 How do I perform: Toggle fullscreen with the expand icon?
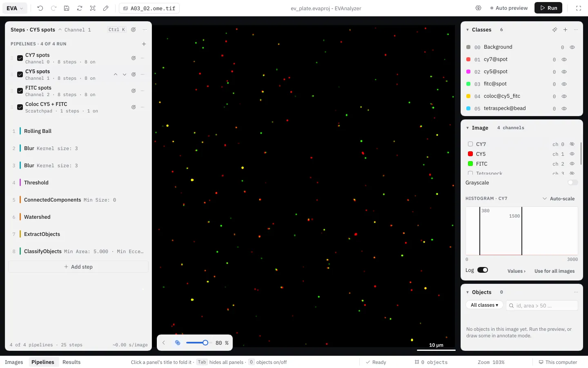[x=579, y=8]
